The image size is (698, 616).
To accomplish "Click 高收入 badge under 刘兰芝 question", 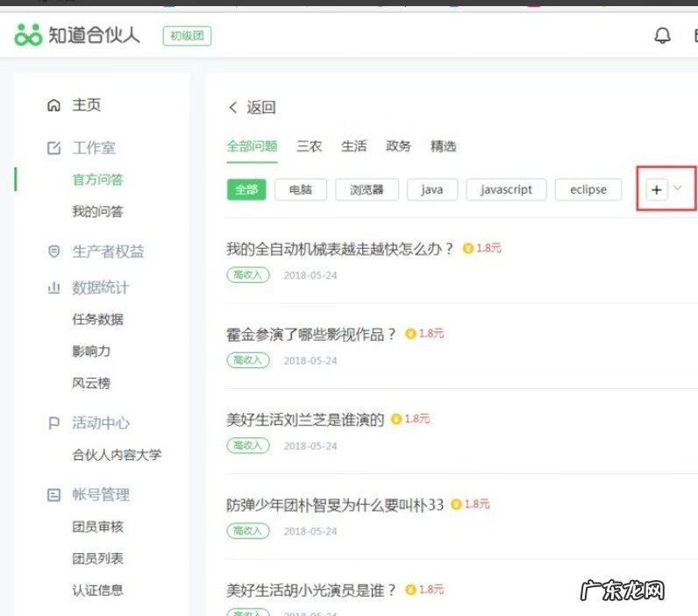I will pos(248,446).
